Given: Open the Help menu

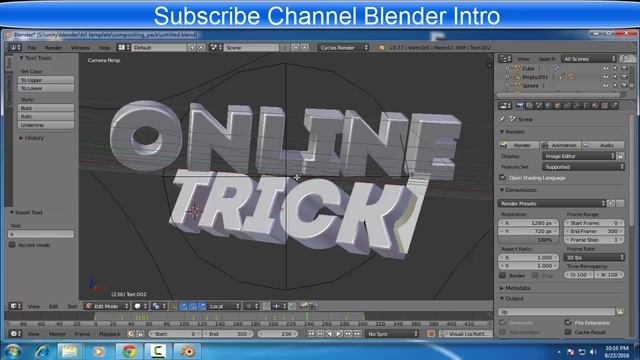Looking at the screenshot, I should [105, 47].
